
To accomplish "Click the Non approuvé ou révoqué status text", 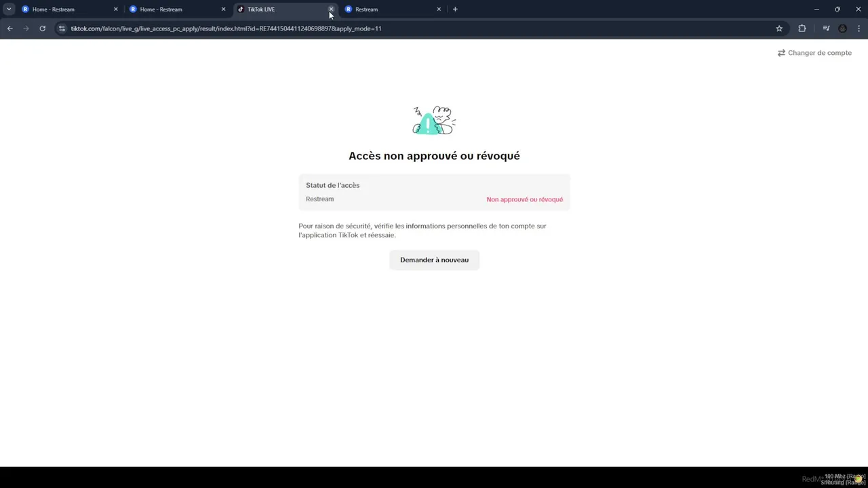I will (x=524, y=200).
